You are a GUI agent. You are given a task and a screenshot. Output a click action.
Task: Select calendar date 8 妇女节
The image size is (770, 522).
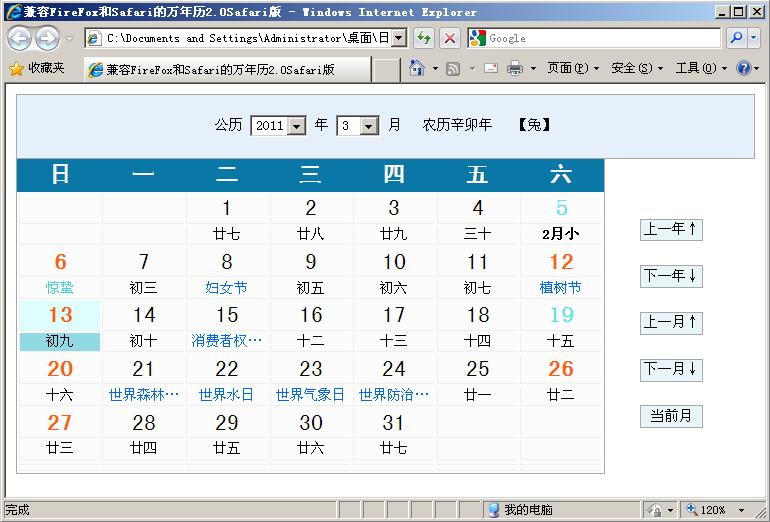coord(226,262)
